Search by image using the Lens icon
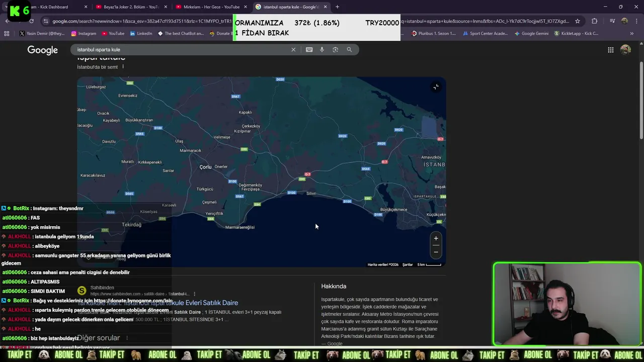 [x=335, y=50]
